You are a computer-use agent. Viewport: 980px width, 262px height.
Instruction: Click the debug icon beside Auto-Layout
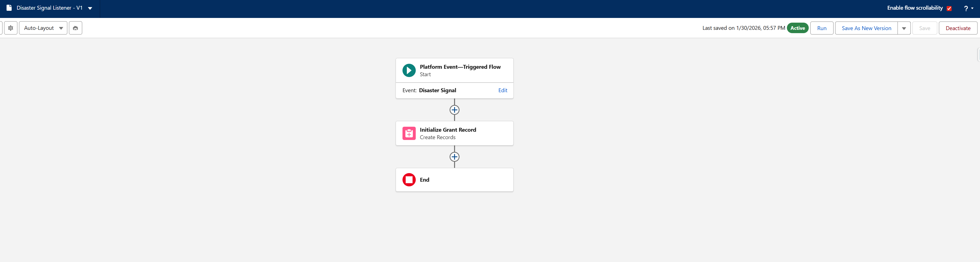(x=75, y=28)
